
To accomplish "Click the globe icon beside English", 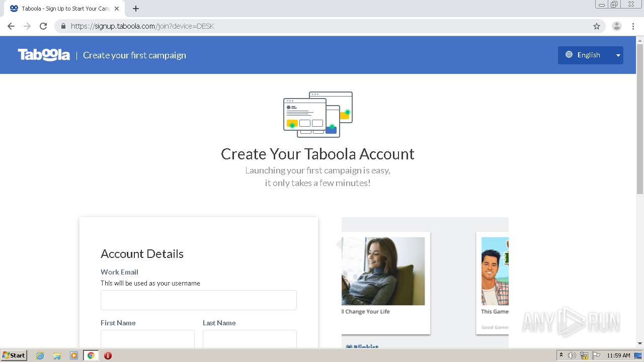I will pyautogui.click(x=569, y=55).
